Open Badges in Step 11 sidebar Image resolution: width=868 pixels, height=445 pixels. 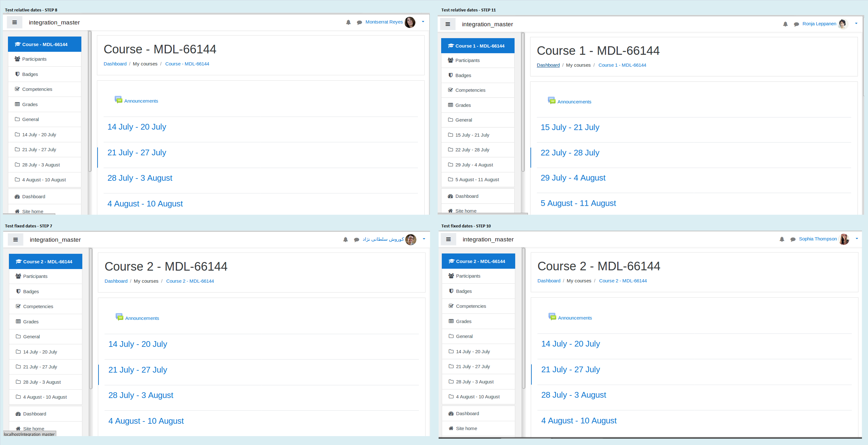(478, 76)
